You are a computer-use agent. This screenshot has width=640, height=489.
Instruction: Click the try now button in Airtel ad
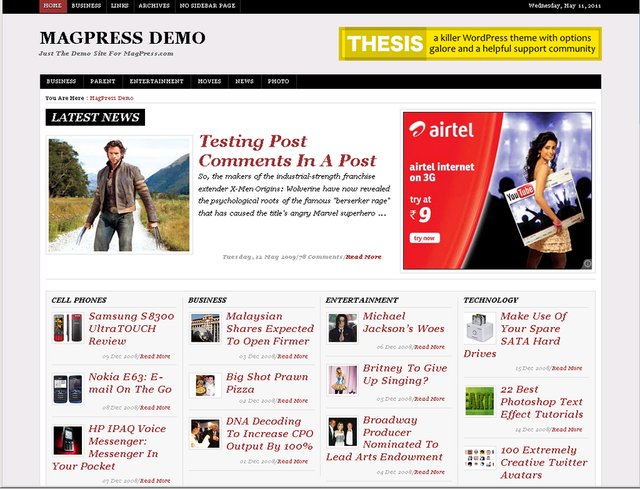click(424, 238)
